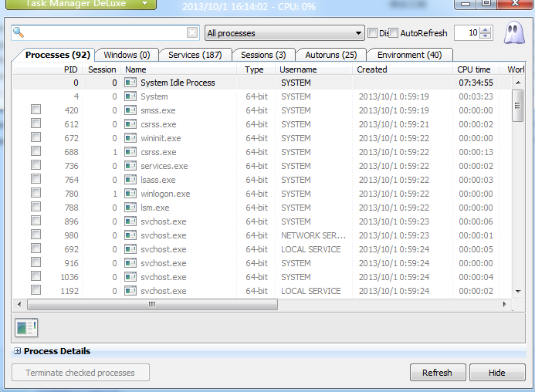Switch to the Windows (0) tab
The image size is (535, 392).
[127, 55]
